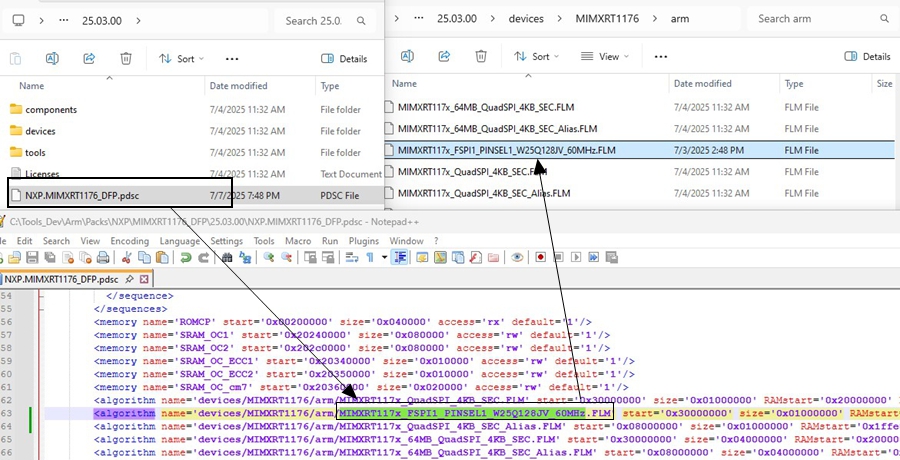This screenshot has height=460, width=900.
Task: Toggle Details pane in right Explorer window
Action: (867, 56)
